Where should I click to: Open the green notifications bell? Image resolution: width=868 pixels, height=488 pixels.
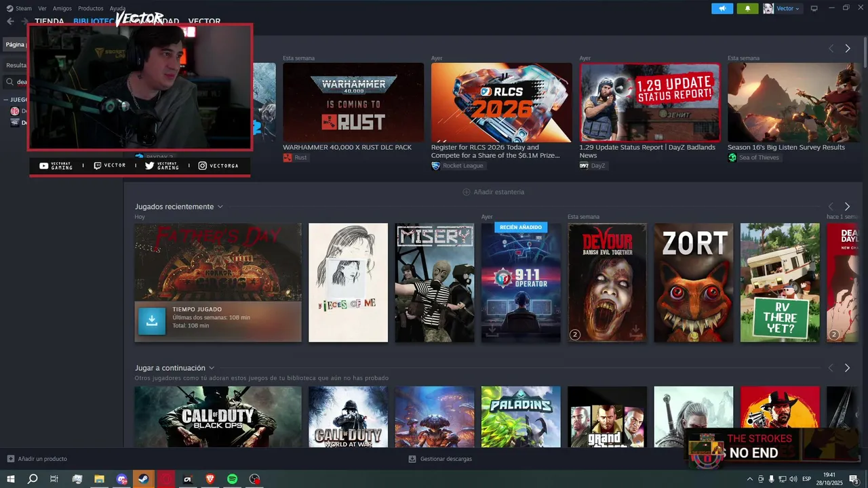pyautogui.click(x=747, y=8)
